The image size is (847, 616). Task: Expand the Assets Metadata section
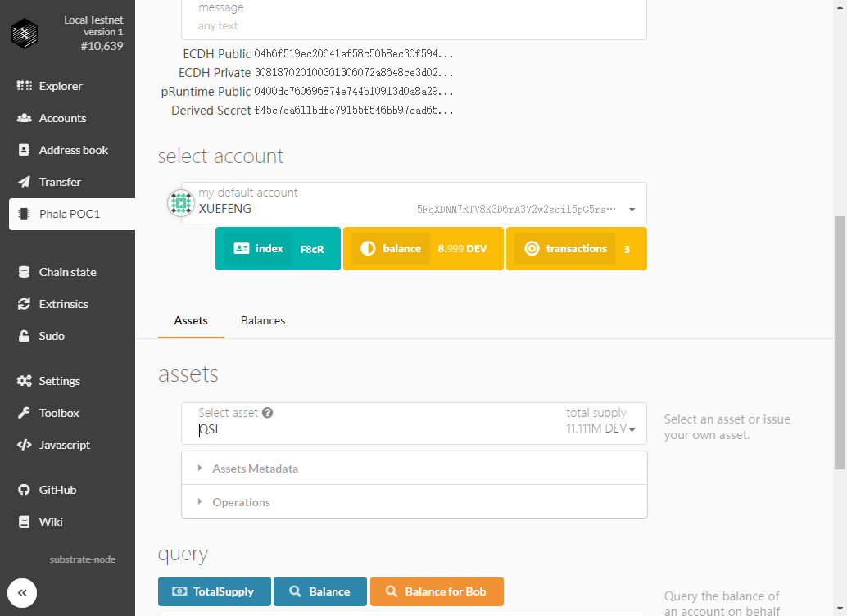255,469
